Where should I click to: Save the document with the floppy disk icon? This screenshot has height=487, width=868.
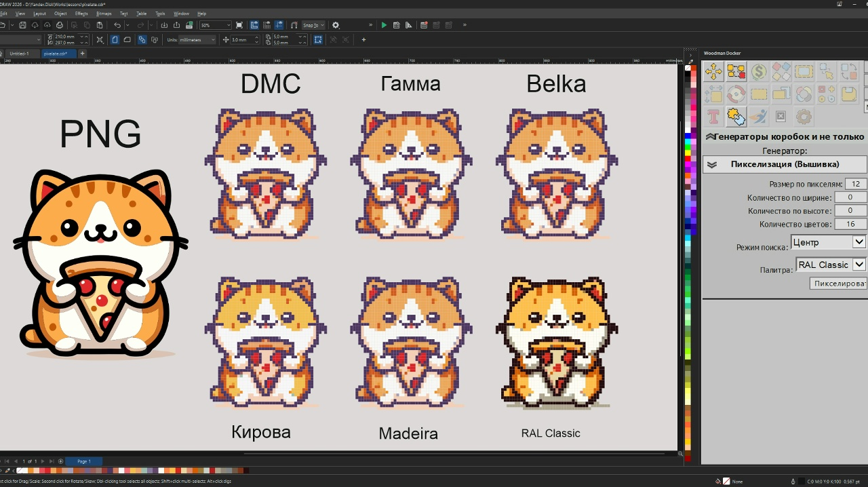click(x=22, y=25)
